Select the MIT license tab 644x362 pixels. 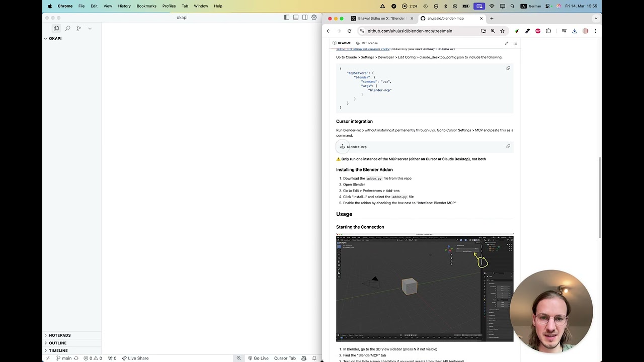[367, 43]
